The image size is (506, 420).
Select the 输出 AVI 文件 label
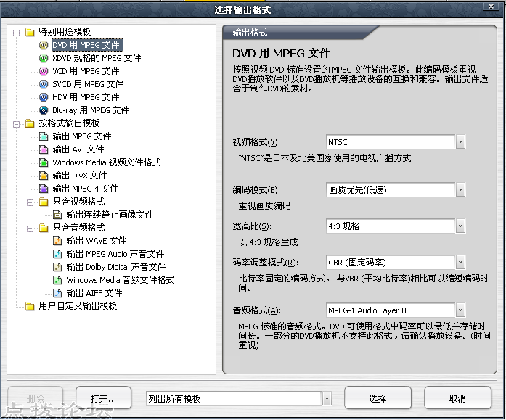pyautogui.click(x=78, y=149)
